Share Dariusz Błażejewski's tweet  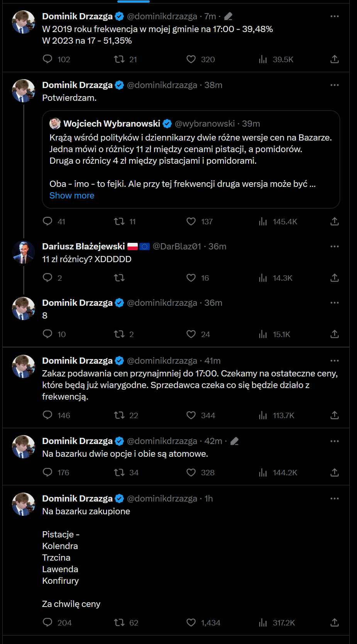point(335,278)
